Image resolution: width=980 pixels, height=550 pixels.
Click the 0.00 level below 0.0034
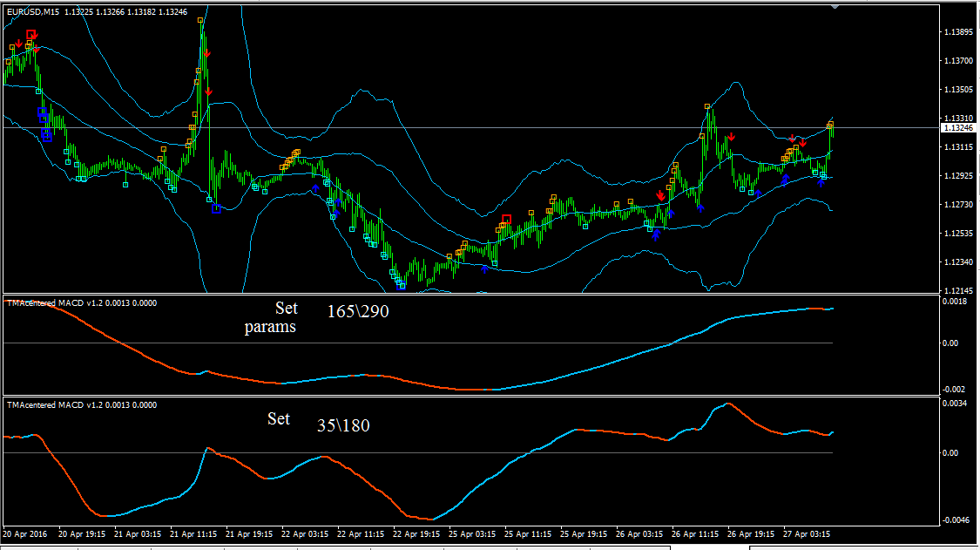(x=950, y=453)
